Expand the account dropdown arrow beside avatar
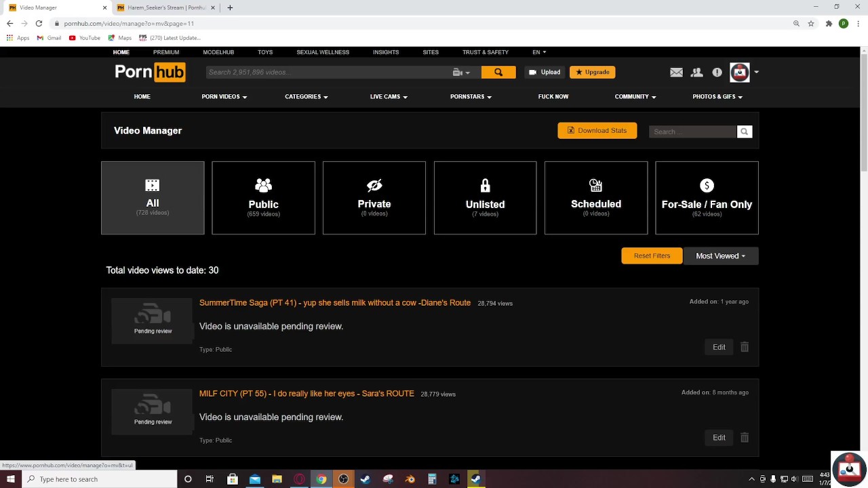Viewport: 868px width, 488px height. point(756,72)
